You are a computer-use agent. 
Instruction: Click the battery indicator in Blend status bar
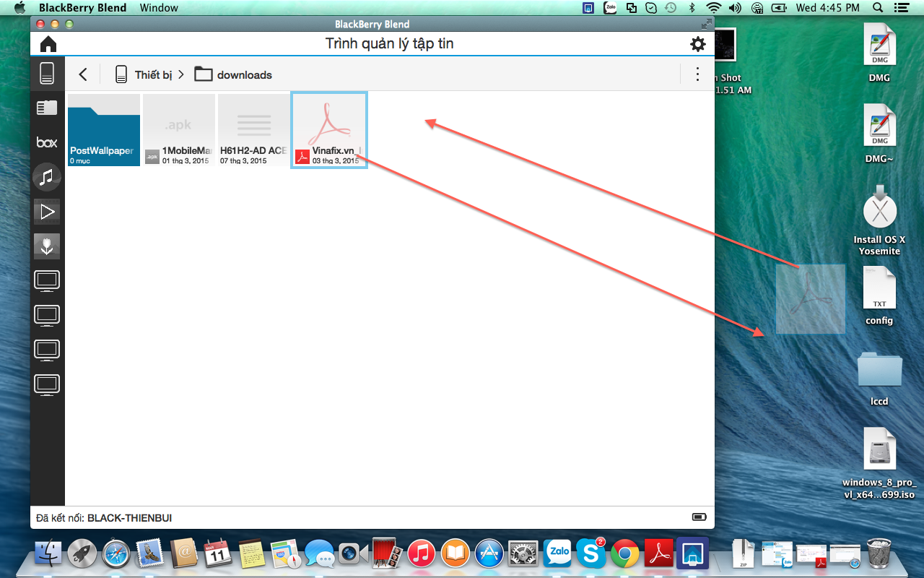pos(699,517)
